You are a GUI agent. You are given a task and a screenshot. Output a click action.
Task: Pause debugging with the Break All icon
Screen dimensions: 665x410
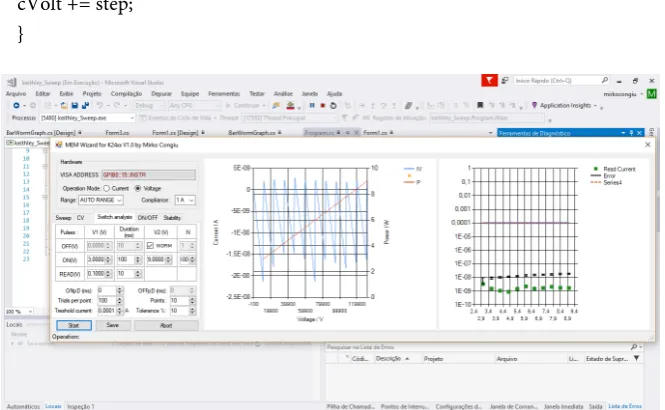pyautogui.click(x=312, y=105)
